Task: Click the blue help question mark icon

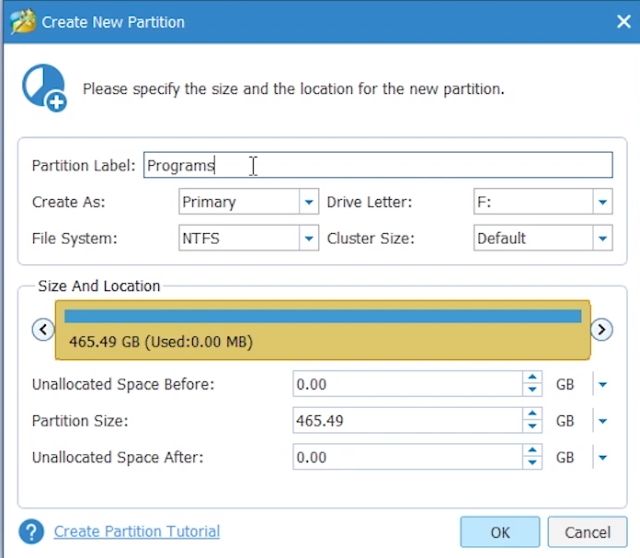Action: [31, 531]
